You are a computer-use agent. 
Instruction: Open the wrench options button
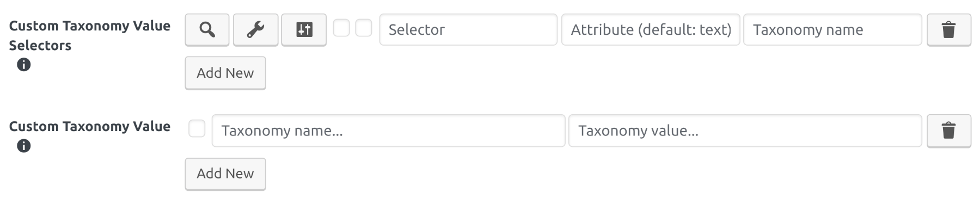tap(255, 30)
